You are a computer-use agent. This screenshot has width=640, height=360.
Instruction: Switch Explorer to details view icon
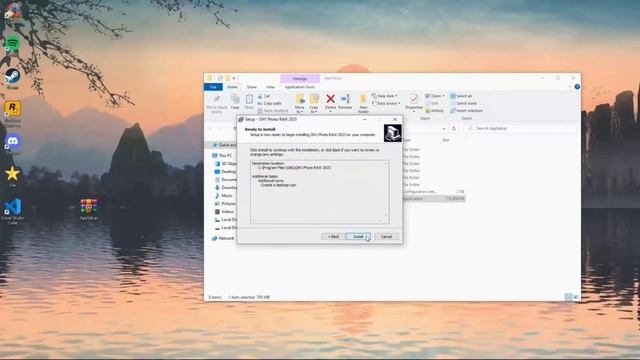[569, 297]
